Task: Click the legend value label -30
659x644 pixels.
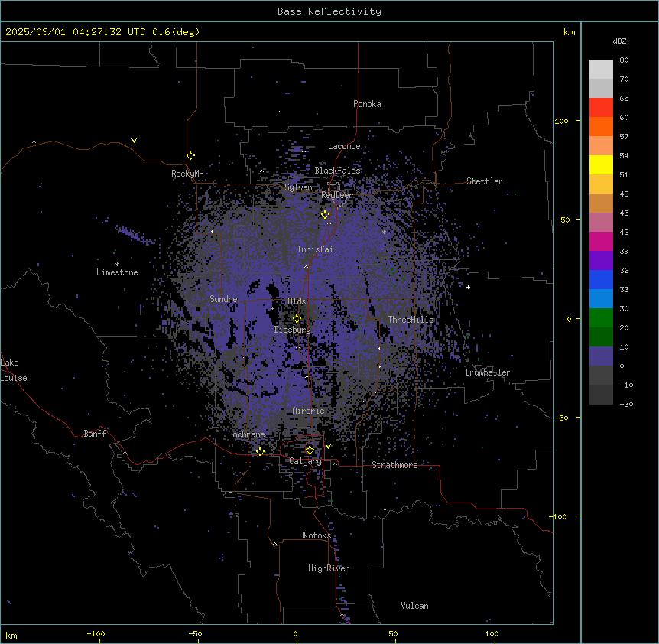Action: click(x=626, y=404)
